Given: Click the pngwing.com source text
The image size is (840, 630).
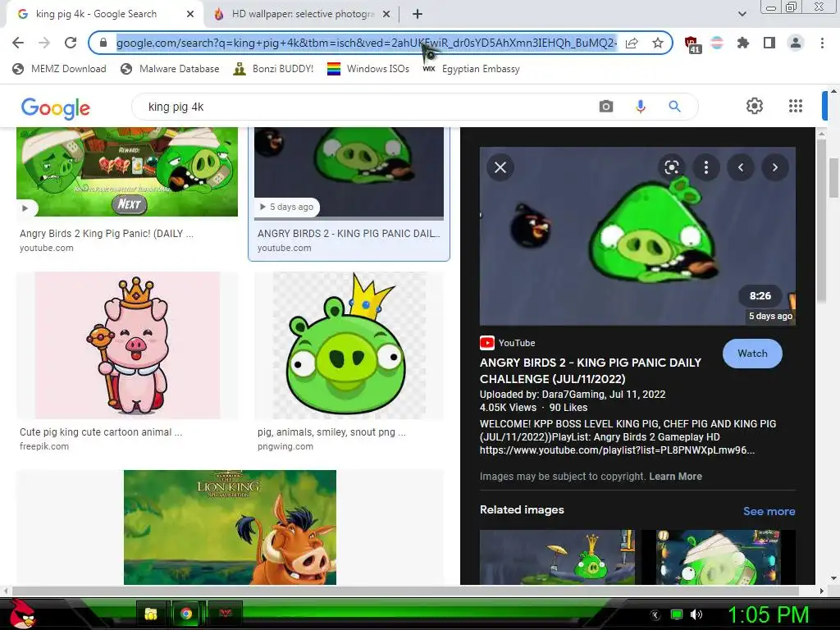Looking at the screenshot, I should coord(285,446).
